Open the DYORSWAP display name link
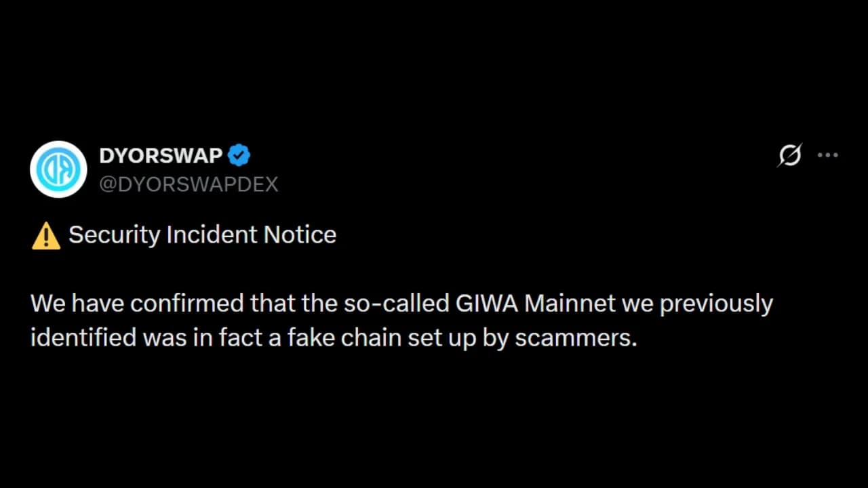Image resolution: width=868 pixels, height=488 pixels. pos(161,156)
